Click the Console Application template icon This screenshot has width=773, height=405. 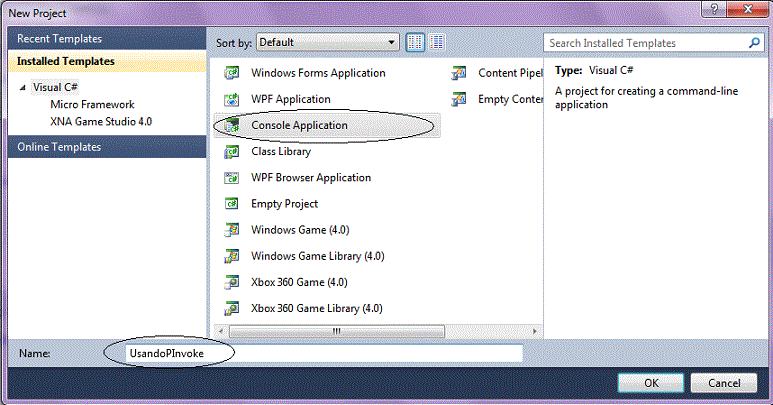point(232,125)
